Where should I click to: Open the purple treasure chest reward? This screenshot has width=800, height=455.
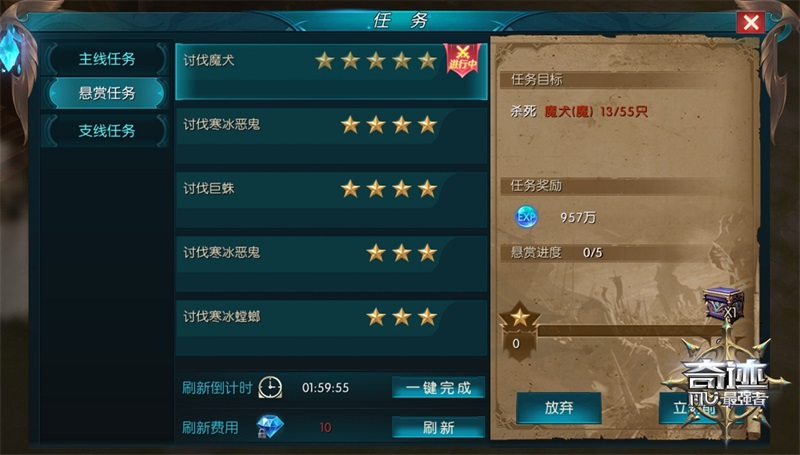click(724, 304)
